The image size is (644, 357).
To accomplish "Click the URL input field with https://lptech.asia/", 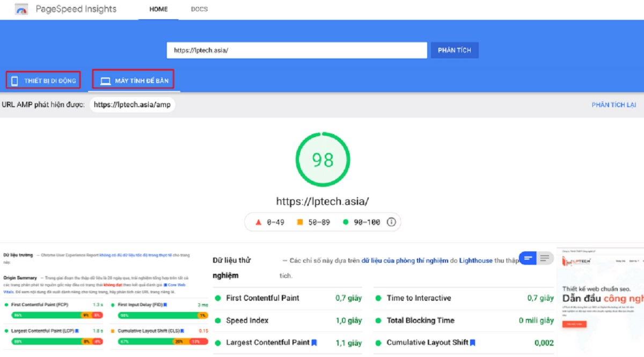I will point(297,50).
